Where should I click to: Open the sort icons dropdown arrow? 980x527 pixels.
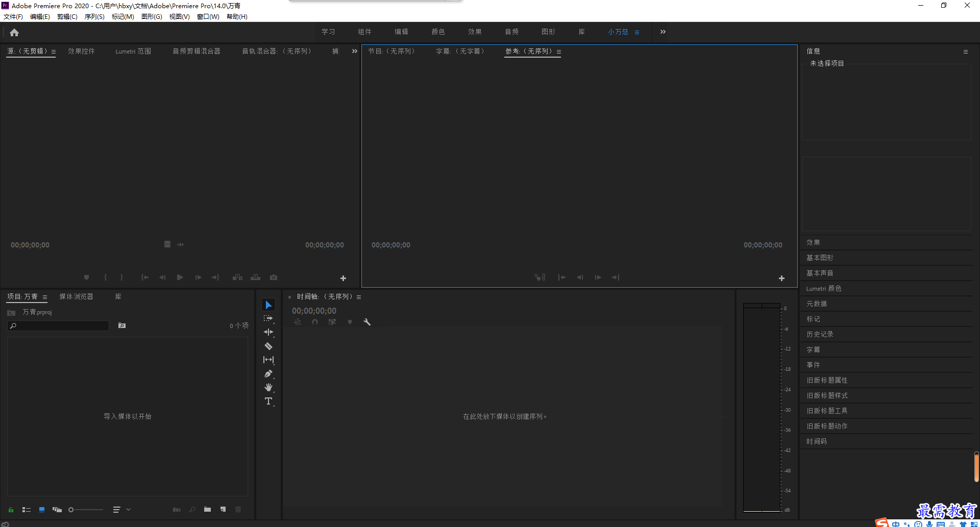[129, 509]
